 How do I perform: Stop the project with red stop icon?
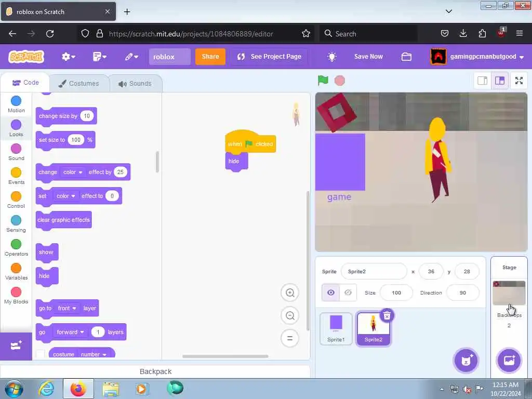(x=340, y=81)
